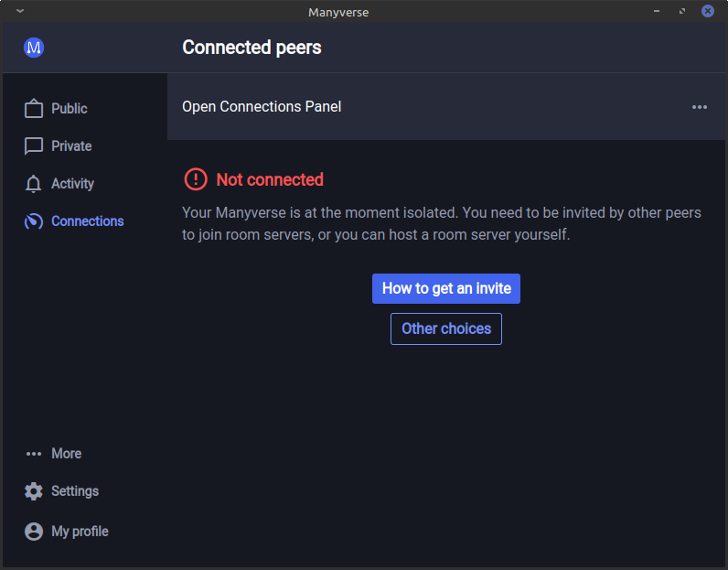Open the Public feed icon
The image size is (728, 570).
click(x=34, y=109)
